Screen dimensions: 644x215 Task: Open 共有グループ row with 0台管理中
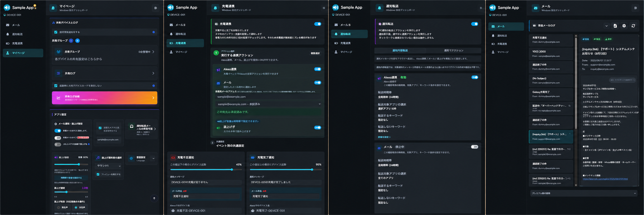pyautogui.click(x=104, y=55)
